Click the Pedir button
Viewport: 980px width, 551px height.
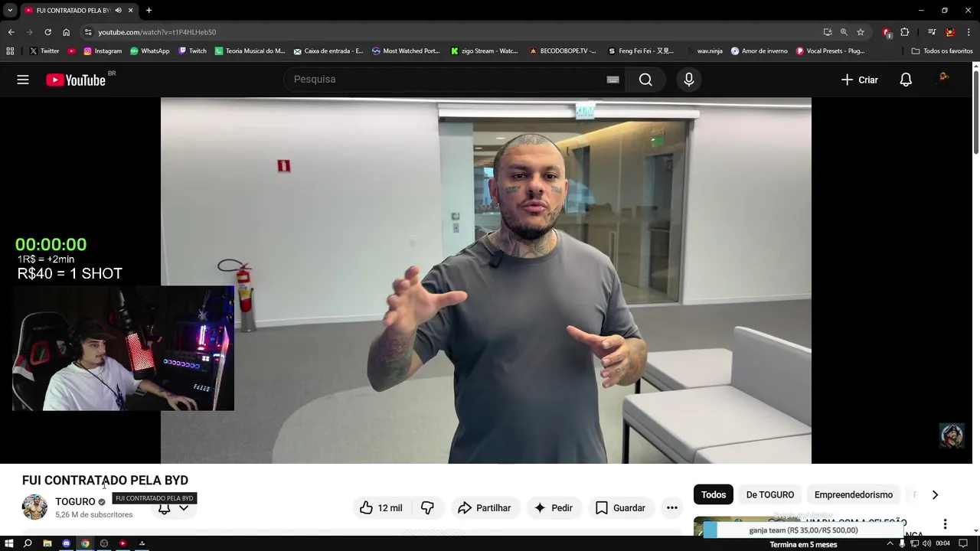coord(554,508)
